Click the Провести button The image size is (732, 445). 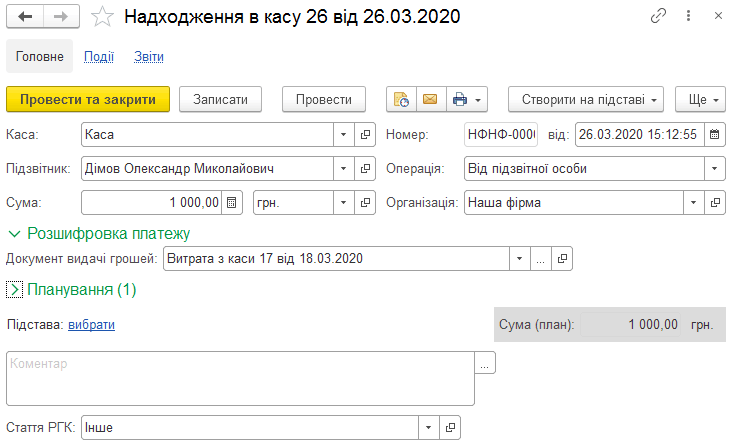[324, 99]
